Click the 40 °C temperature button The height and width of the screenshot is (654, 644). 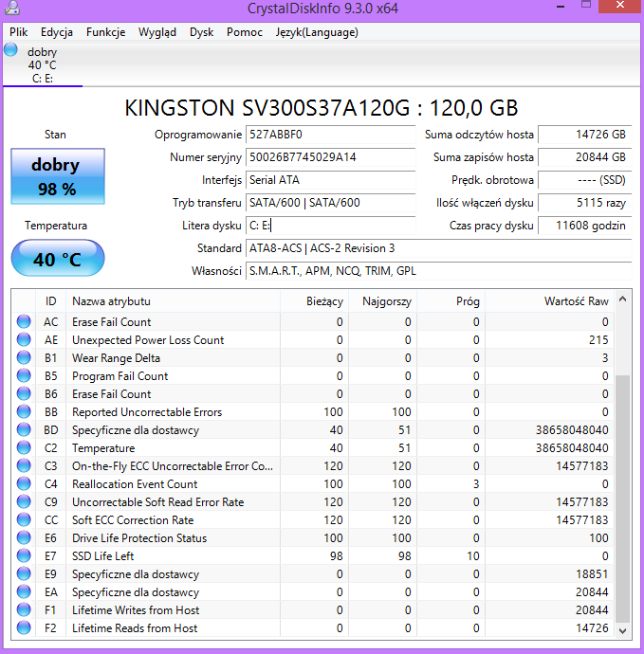point(58,258)
